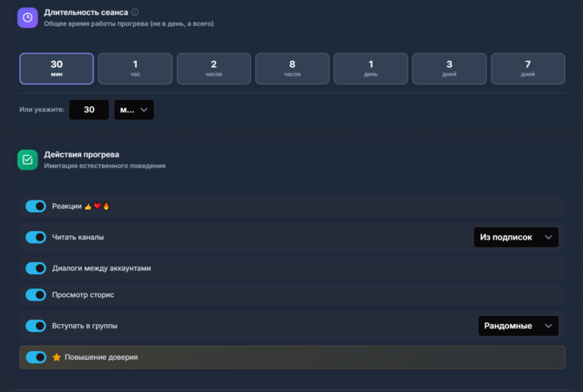Screen dimensions: 583x392
Task: Turn off Диалоги между аккаунтами switch
Action: [x=36, y=268]
